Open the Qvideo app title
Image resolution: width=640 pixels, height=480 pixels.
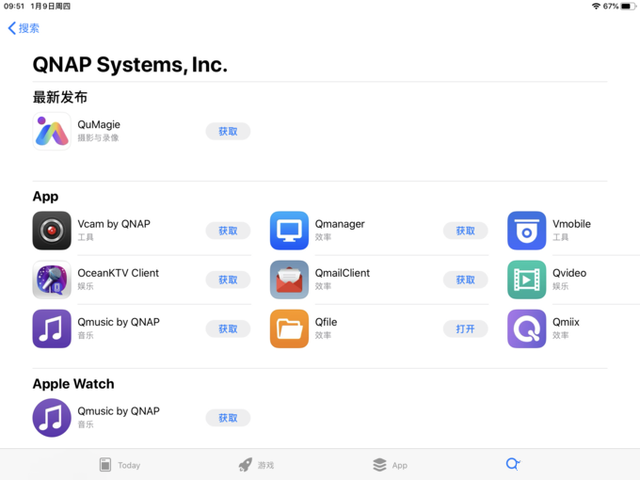point(569,273)
